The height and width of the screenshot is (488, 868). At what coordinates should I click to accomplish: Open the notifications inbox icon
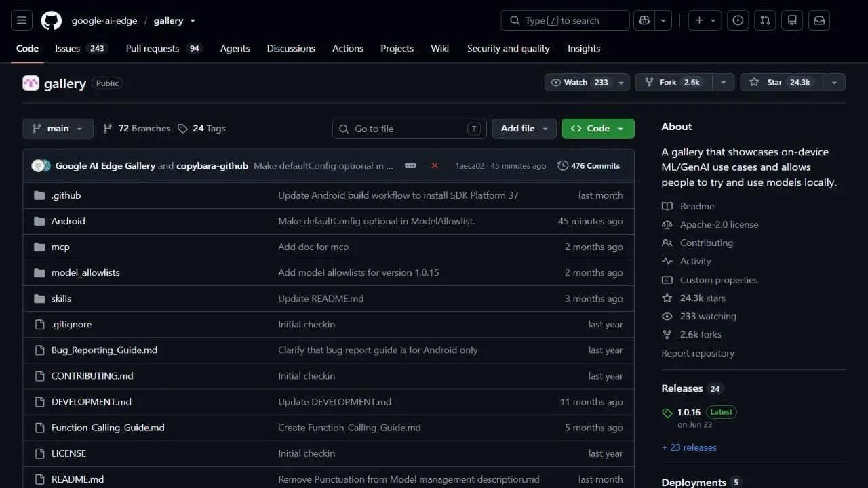coord(819,20)
